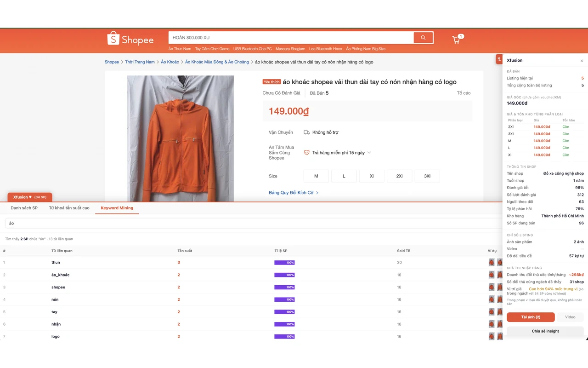This screenshot has height=368, width=588.
Task: Click the Shopee logo in header
Action: pyautogui.click(x=130, y=39)
